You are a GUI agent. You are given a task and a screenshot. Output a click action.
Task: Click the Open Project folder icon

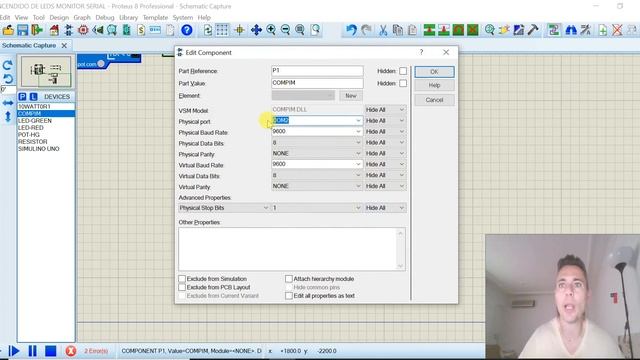point(8,30)
